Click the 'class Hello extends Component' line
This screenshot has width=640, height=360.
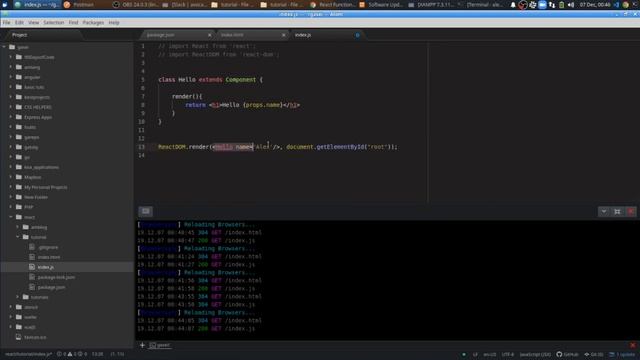(211, 80)
